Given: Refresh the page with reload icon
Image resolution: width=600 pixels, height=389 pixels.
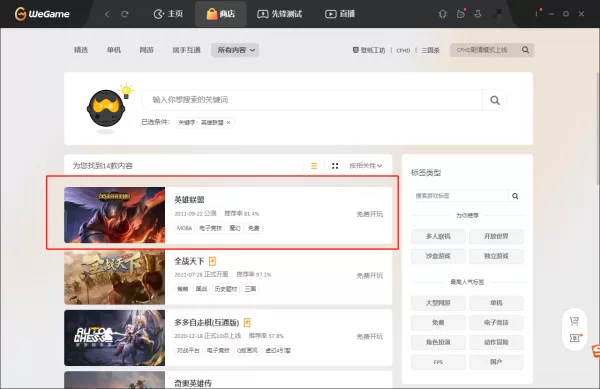Looking at the screenshot, I should coord(124,14).
